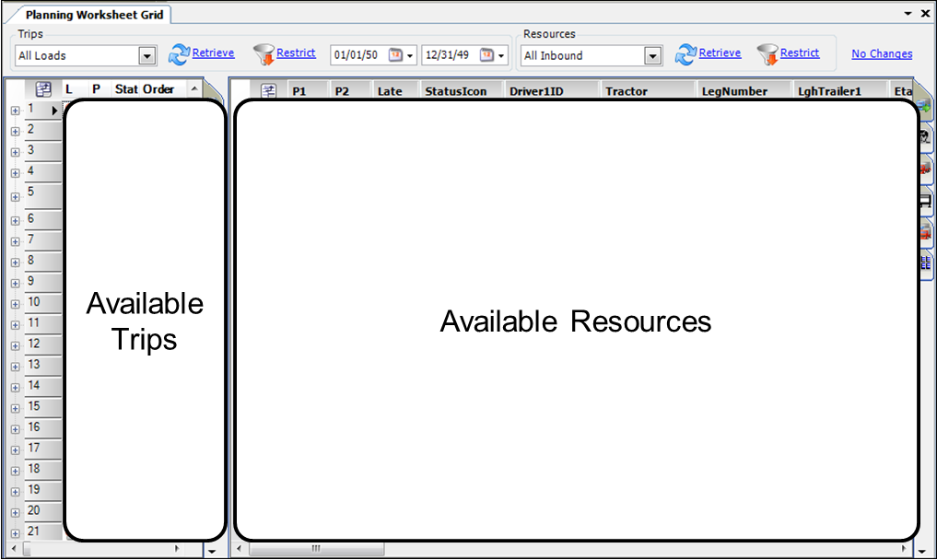
Task: Expand trip row 5
Action: point(16,197)
